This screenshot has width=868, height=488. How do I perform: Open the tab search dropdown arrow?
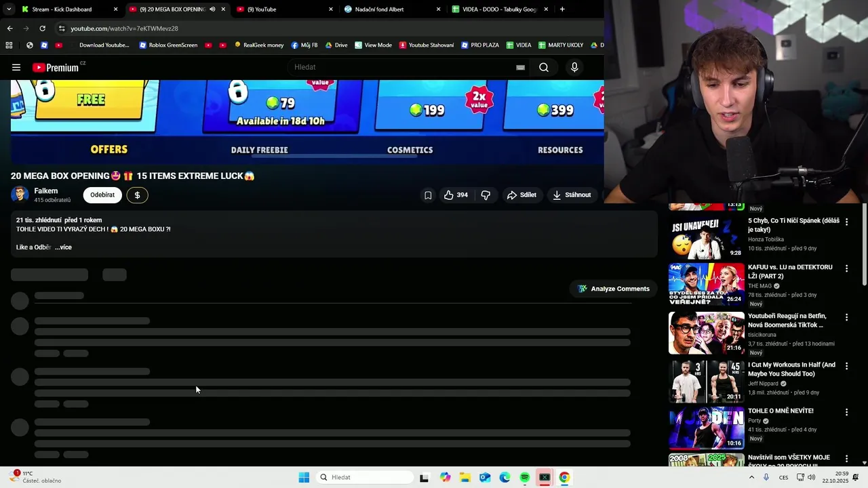tap(8, 9)
